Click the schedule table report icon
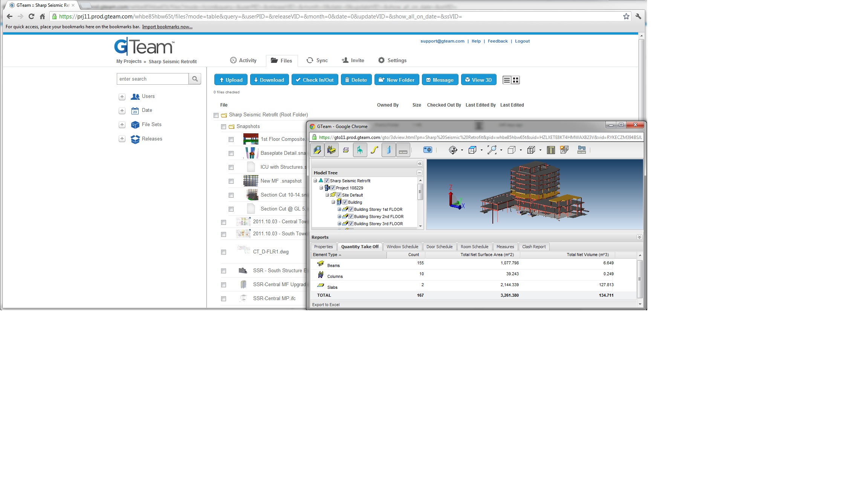The height and width of the screenshot is (488, 868). 550,150
